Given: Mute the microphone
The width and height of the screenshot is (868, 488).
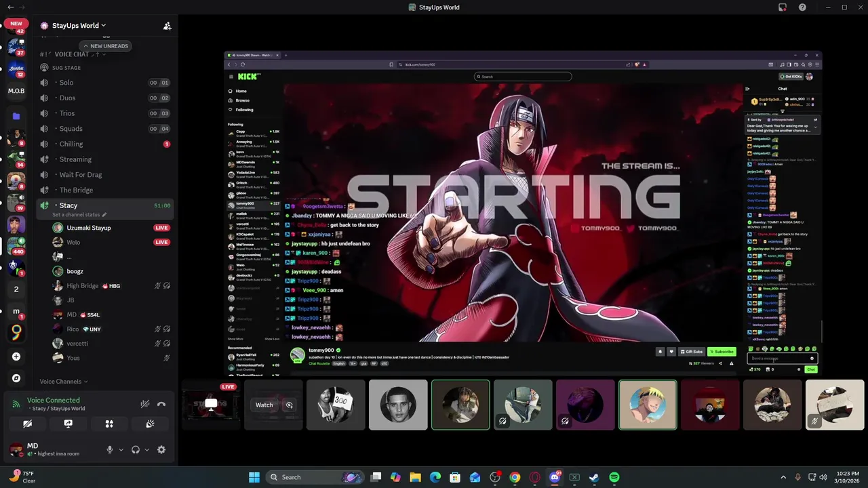Looking at the screenshot, I should 109,449.
